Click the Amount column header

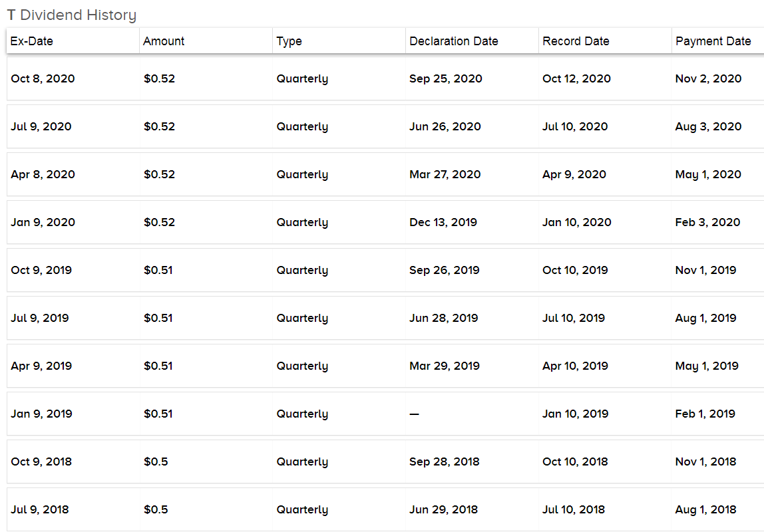[206, 41]
